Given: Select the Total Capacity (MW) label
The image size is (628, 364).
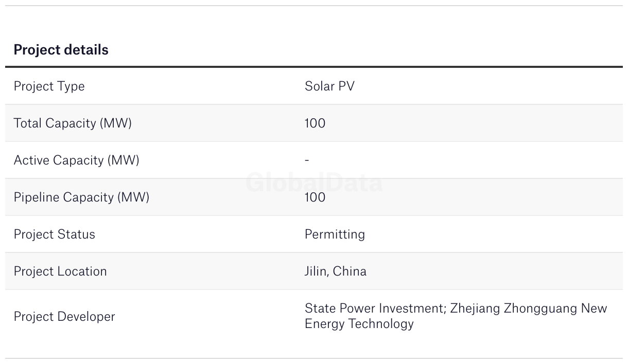Looking at the screenshot, I should (x=73, y=123).
